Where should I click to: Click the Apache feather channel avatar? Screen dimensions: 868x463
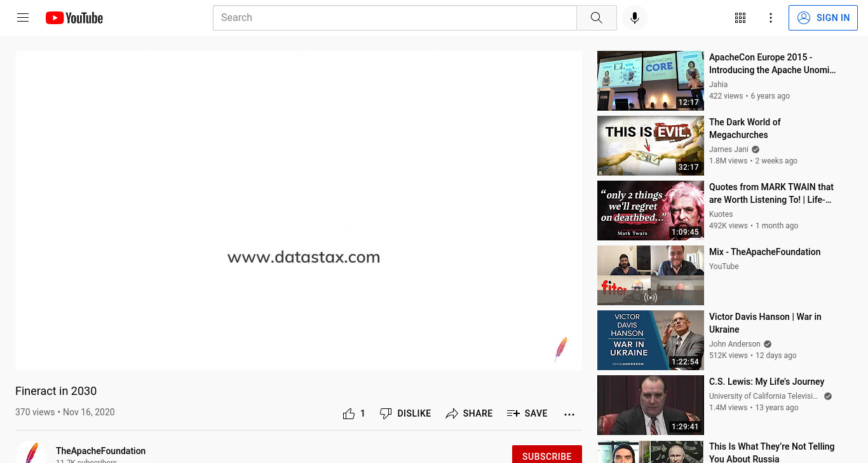click(31, 453)
